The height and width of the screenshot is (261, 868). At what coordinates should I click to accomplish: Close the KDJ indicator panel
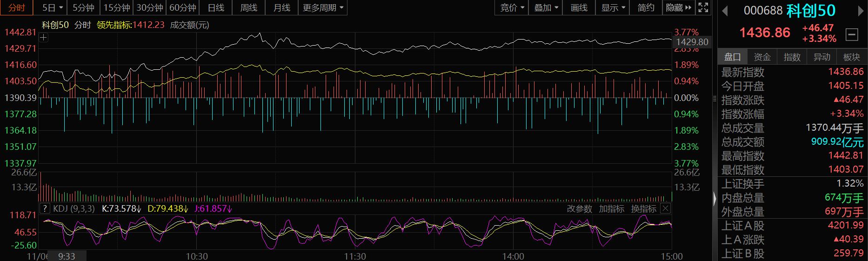pos(666,208)
